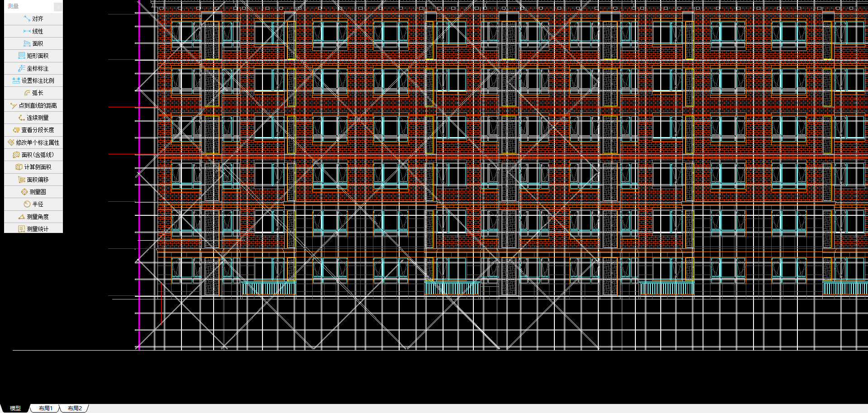Switch to the 布局1 layout tab

(x=45, y=408)
